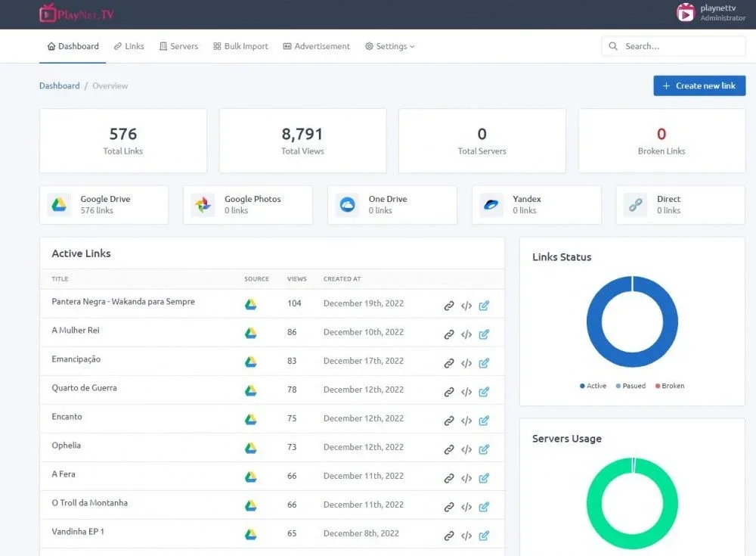Viewport: 756px width, 556px height.
Task: Click the PlayNet.TV logo
Action: click(x=76, y=14)
